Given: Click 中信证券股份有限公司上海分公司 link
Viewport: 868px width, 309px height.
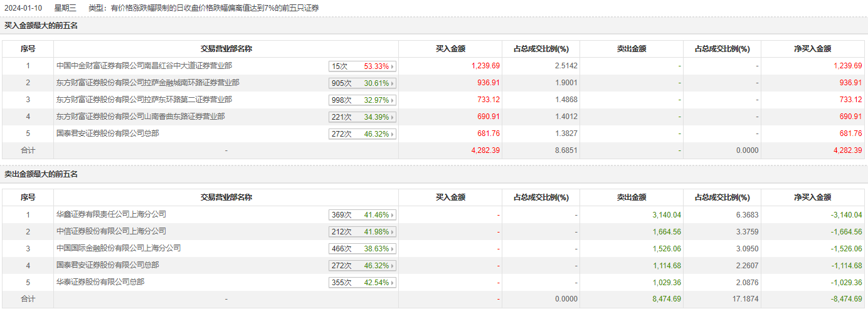Looking at the screenshot, I should point(111,231).
